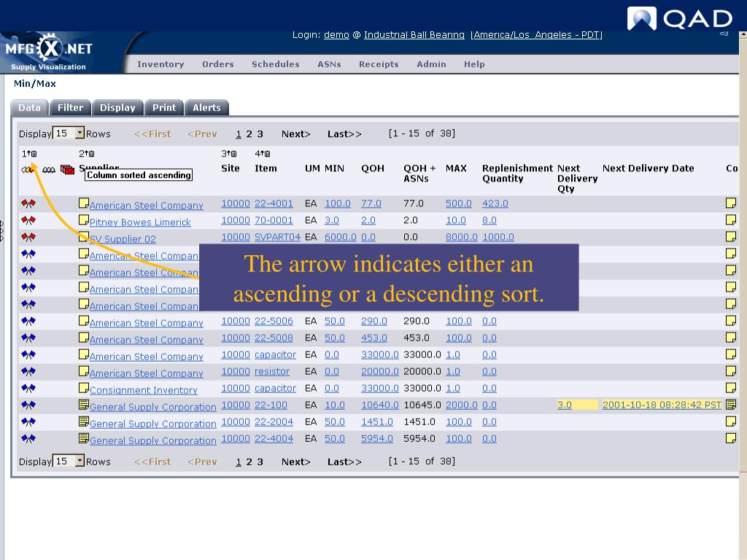
Task: Open item link SVPART04
Action: point(277,237)
